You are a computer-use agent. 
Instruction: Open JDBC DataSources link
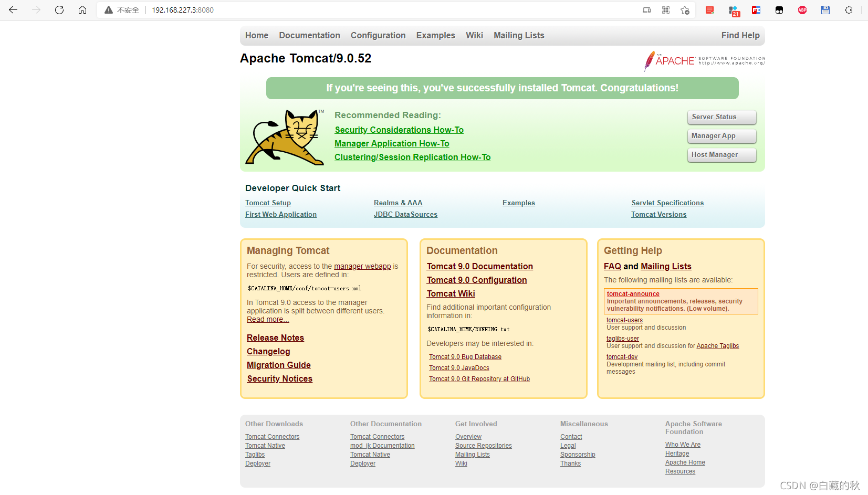(405, 214)
